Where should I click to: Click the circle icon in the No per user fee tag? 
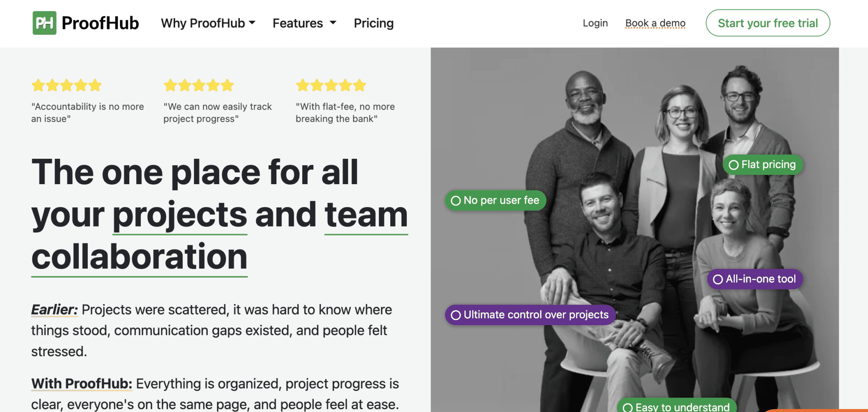click(456, 201)
